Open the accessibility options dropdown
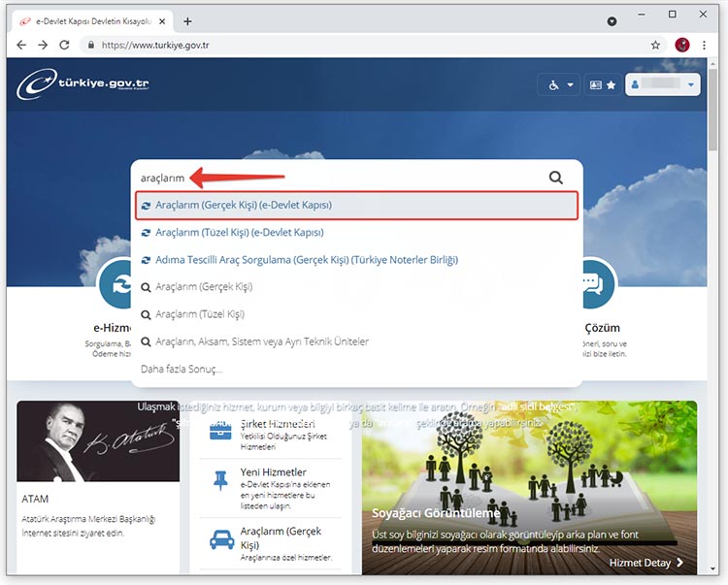Screen dimensions: 728x585 tap(561, 85)
